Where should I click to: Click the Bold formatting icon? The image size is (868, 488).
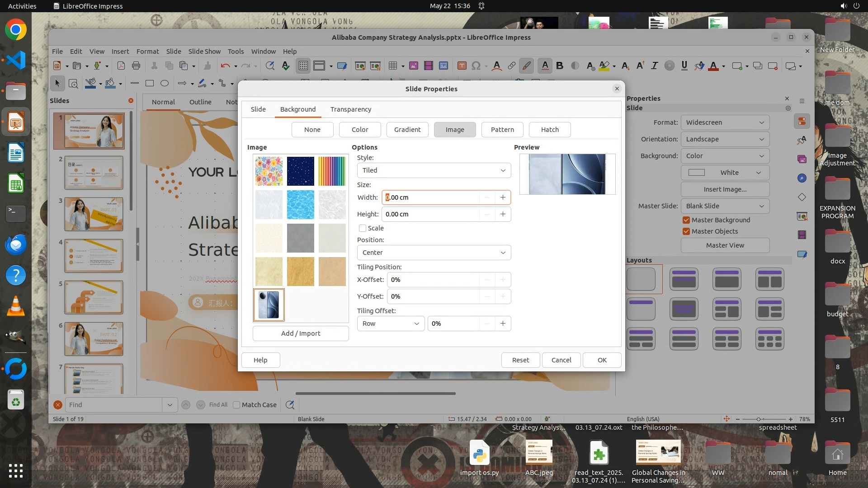(x=560, y=66)
